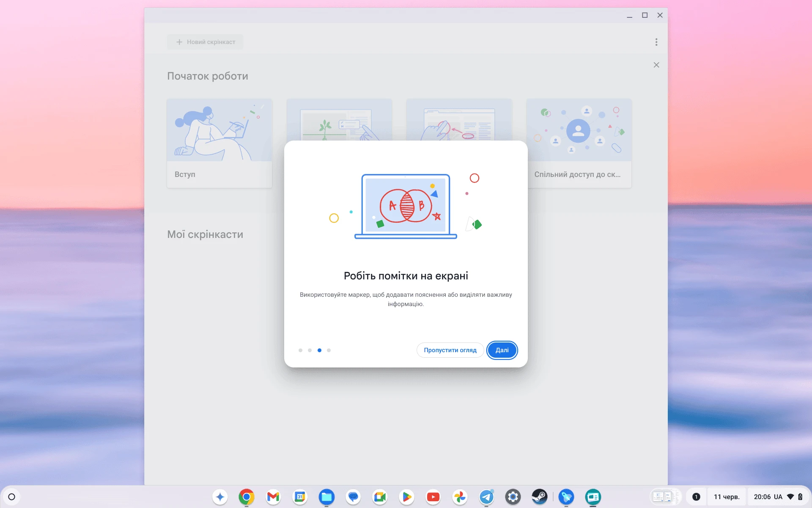Open the desk preview thumbnail in shelf
Image resolution: width=812 pixels, height=508 pixels.
(665, 497)
